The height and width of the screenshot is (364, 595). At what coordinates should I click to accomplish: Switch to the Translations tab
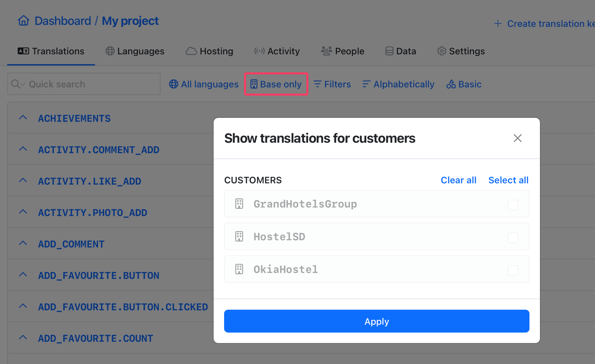point(51,51)
